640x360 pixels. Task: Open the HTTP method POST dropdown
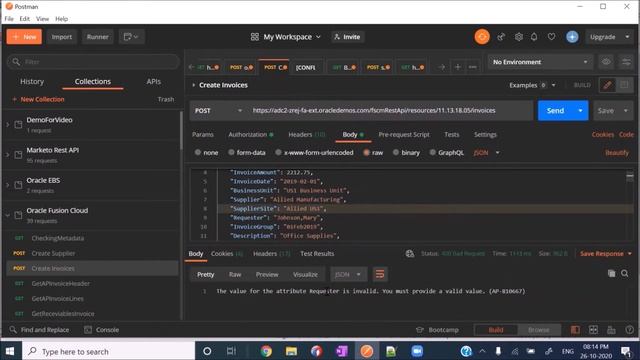click(x=218, y=111)
